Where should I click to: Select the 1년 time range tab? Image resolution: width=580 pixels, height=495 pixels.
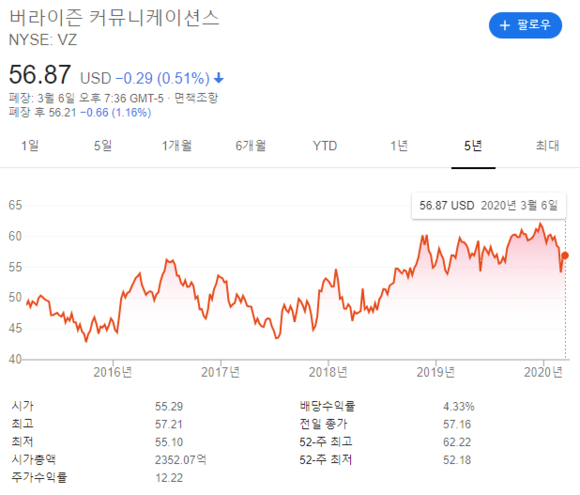(x=399, y=145)
